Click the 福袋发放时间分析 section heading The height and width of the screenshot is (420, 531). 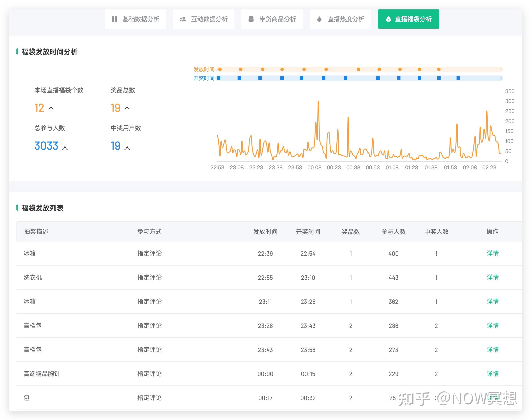49,52
